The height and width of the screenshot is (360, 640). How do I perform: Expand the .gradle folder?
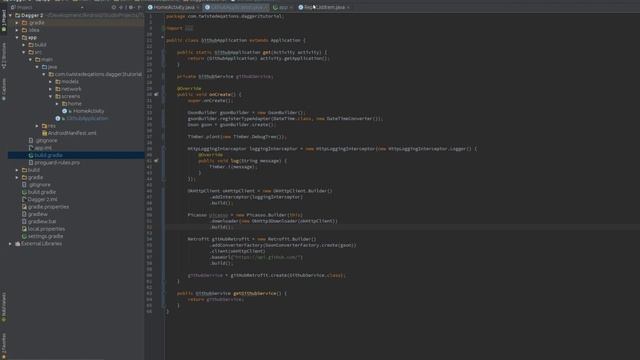click(x=17, y=23)
